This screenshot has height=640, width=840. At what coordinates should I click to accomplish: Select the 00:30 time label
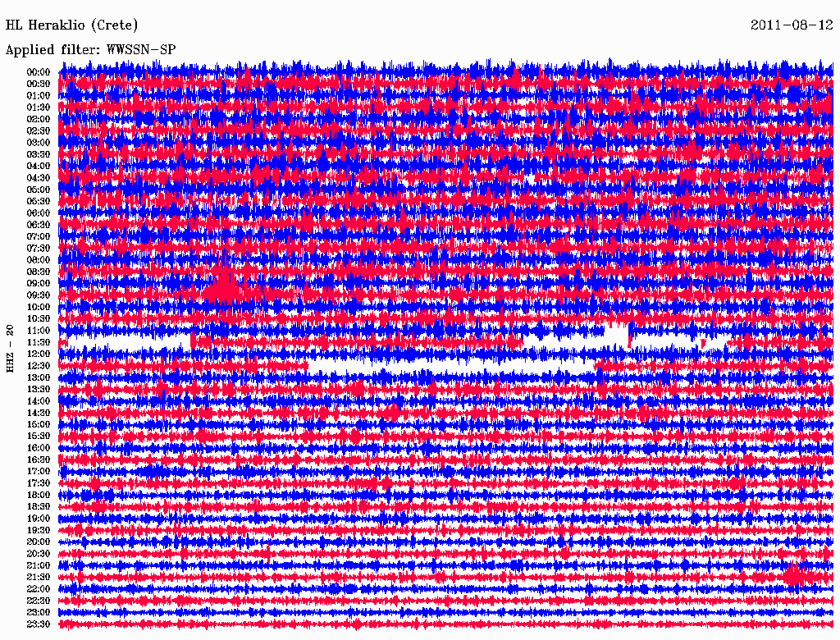(39, 84)
